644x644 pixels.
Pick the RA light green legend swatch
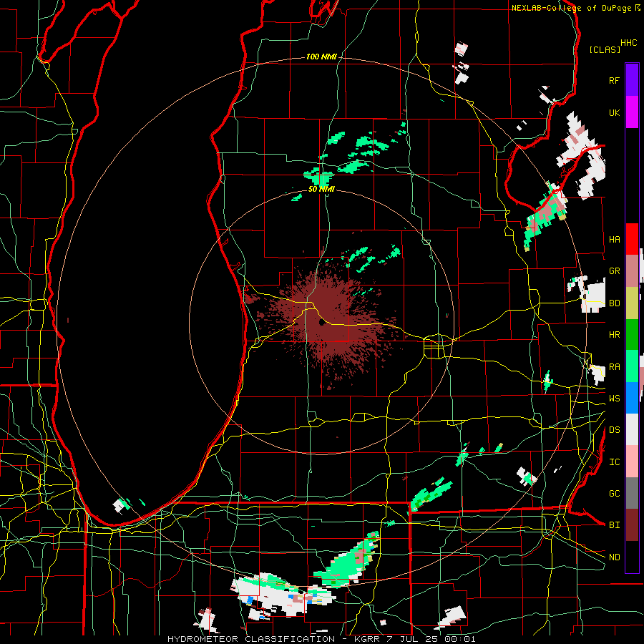coord(632,366)
